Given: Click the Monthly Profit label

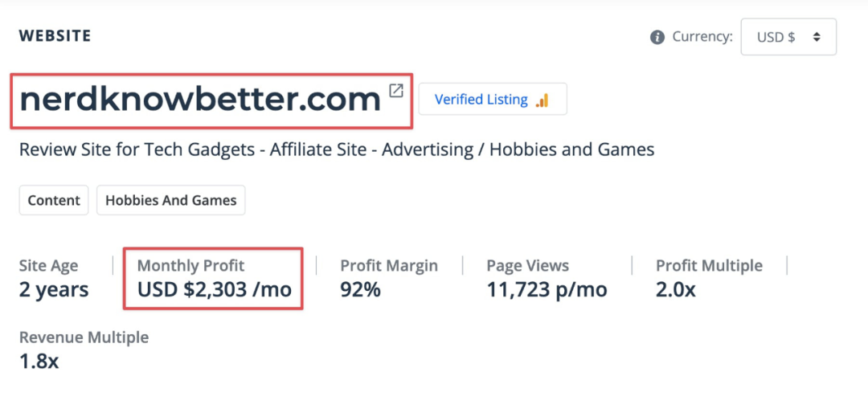Looking at the screenshot, I should tap(190, 265).
